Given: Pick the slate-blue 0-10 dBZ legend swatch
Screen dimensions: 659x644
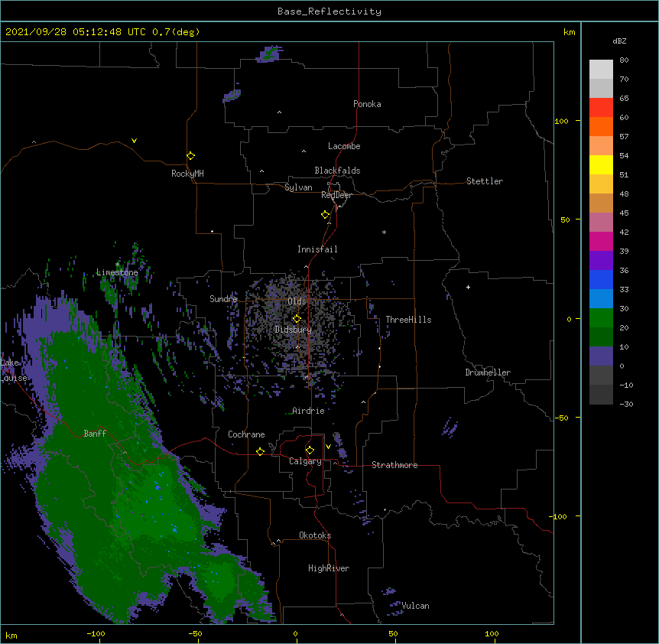Looking at the screenshot, I should (601, 356).
